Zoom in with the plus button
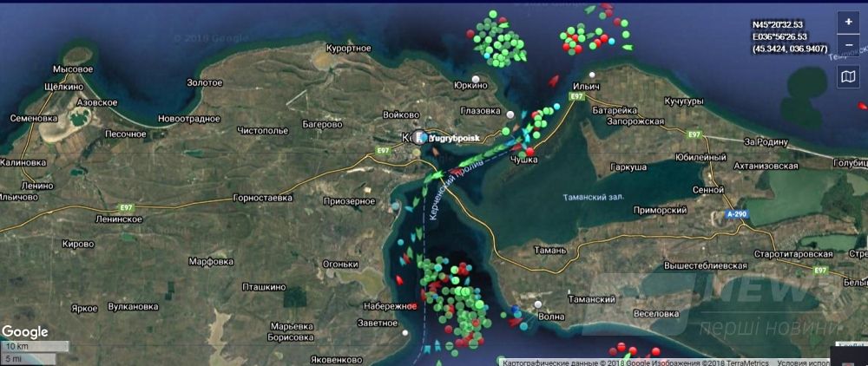Image resolution: width=868 pixels, height=366 pixels. (x=848, y=22)
